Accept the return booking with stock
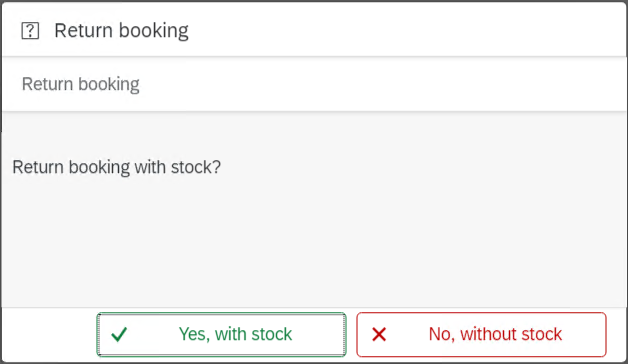The height and width of the screenshot is (364, 628). point(221,334)
